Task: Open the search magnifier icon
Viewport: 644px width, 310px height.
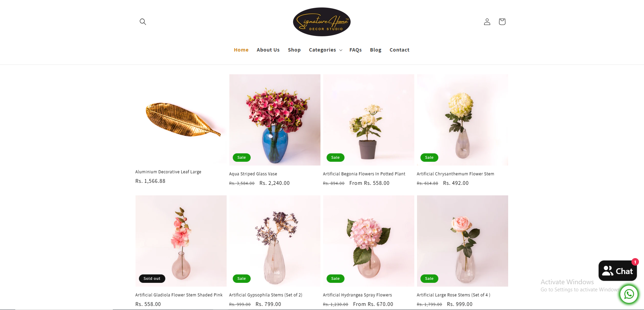Action: coord(143,22)
